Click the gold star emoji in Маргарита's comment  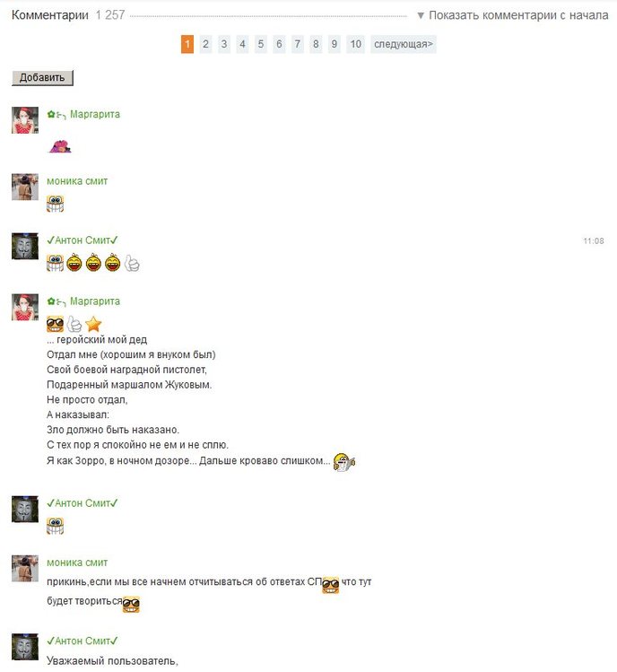pos(93,325)
